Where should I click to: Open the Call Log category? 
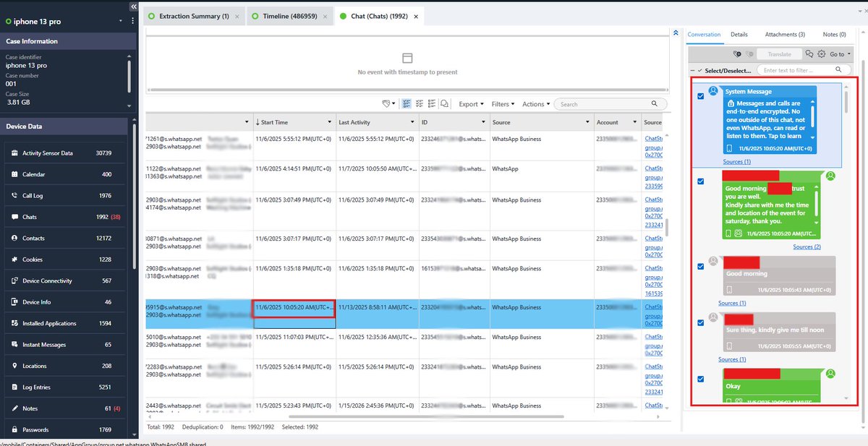[64, 196]
